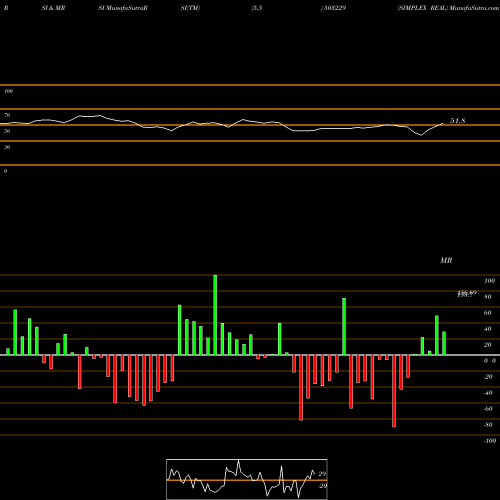Click the MR axis label -100
The height and width of the screenshot is (500, 500).
point(490,441)
